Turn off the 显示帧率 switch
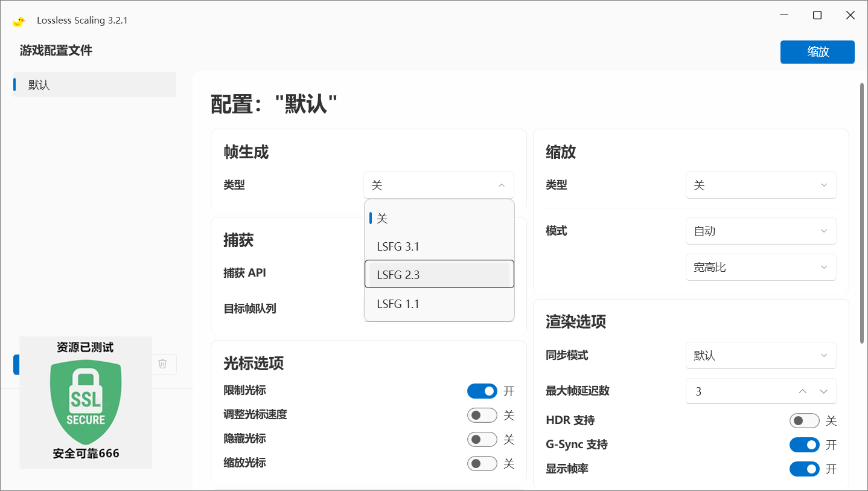This screenshot has width=868, height=491. click(x=805, y=469)
